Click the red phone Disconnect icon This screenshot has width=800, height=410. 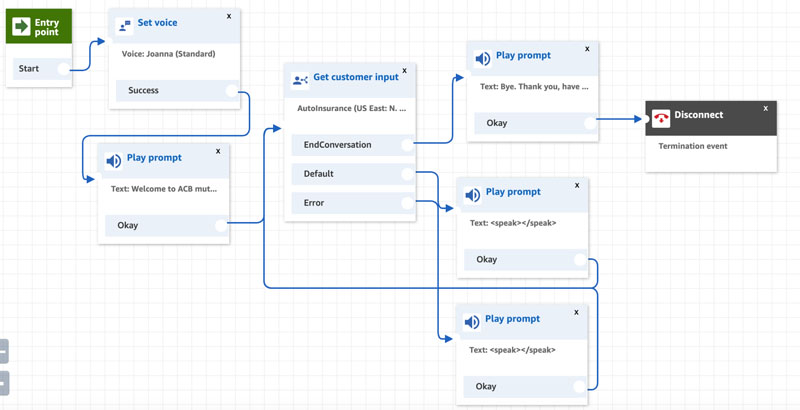661,118
